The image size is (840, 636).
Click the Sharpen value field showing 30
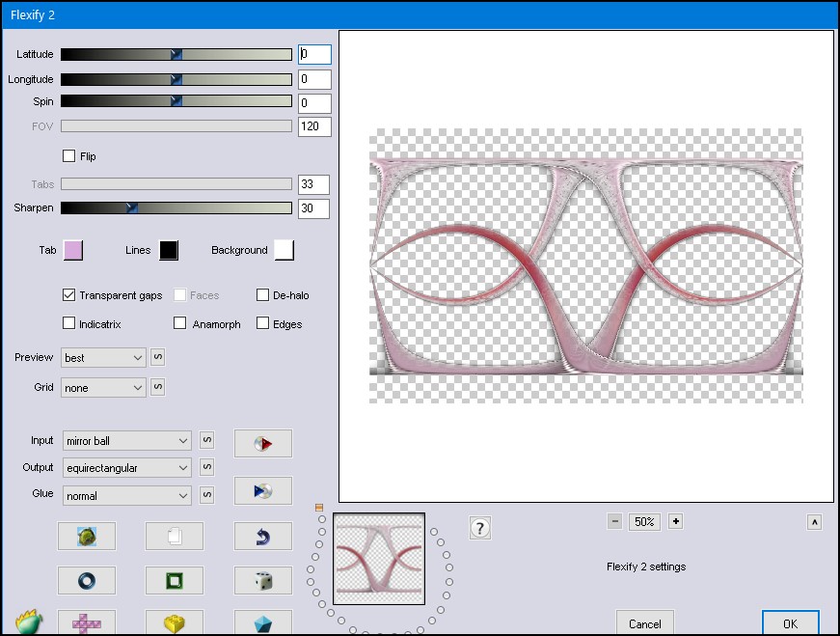[x=314, y=208]
